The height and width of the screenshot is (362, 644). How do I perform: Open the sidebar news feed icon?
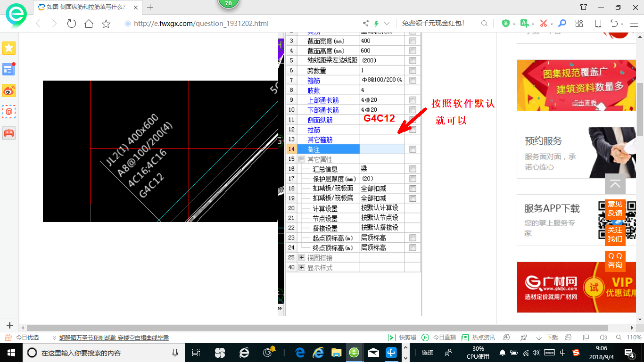point(9,69)
